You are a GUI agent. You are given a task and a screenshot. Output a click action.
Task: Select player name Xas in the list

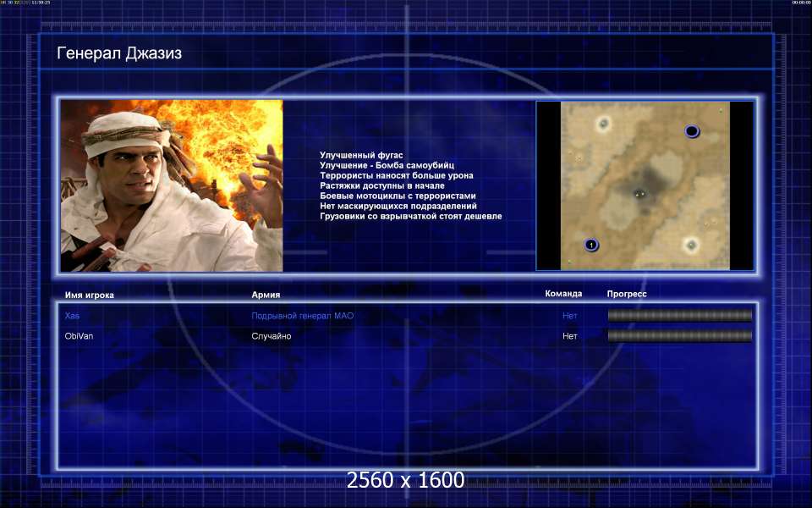pyautogui.click(x=73, y=316)
